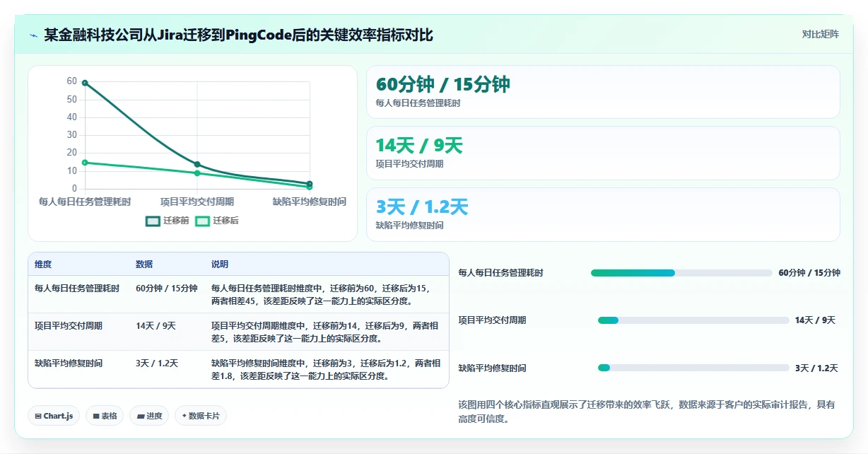Image resolution: width=868 pixels, height=454 pixels.
Task: Click the chart axis label 每人每日任务管理耗时
Action: tap(85, 202)
